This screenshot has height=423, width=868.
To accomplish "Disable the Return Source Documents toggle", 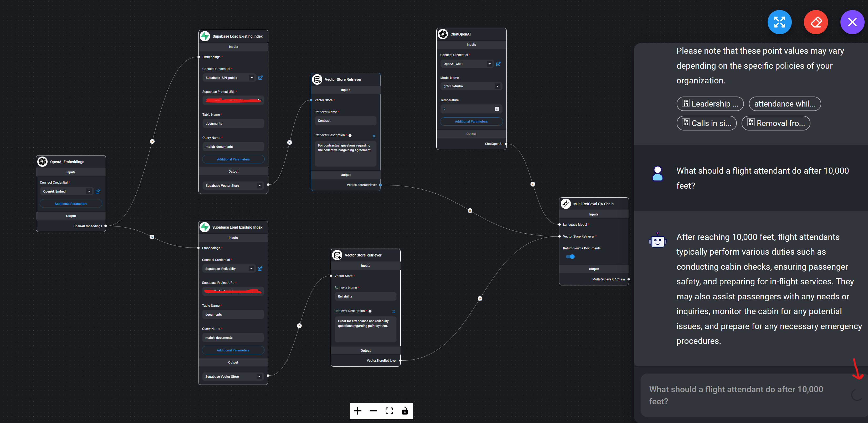I will coord(570,256).
